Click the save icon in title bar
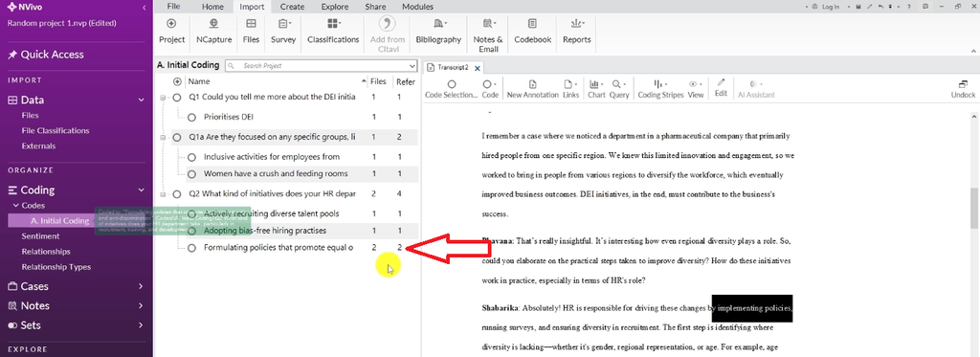 (x=859, y=7)
